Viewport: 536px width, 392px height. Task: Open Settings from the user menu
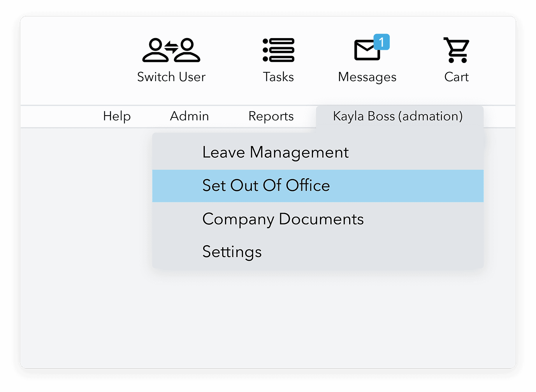pyautogui.click(x=232, y=252)
